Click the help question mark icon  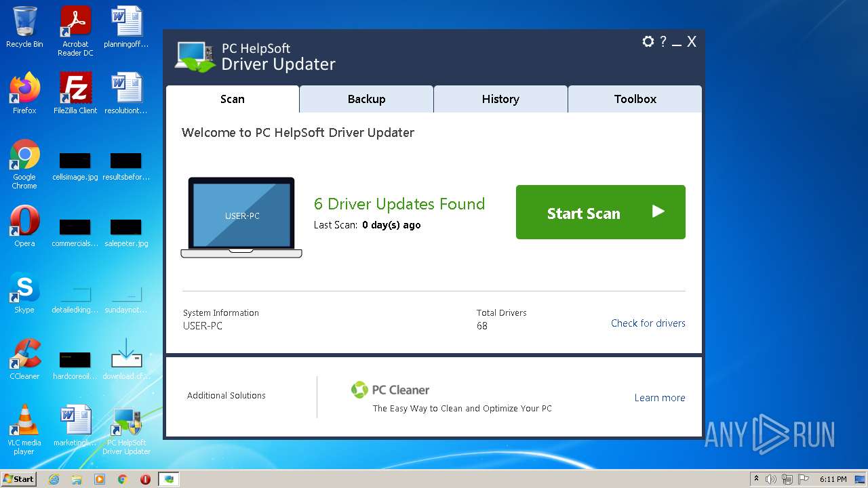[663, 41]
